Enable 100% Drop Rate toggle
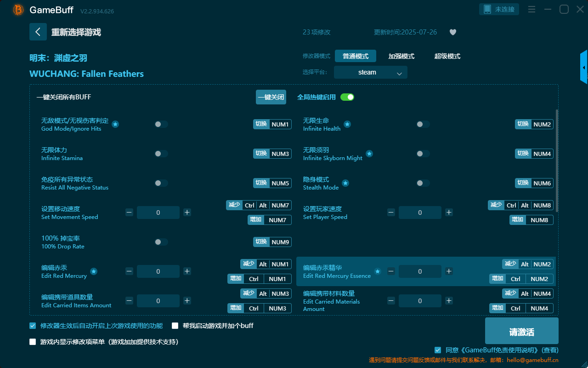This screenshot has width=588, height=368. (161, 242)
